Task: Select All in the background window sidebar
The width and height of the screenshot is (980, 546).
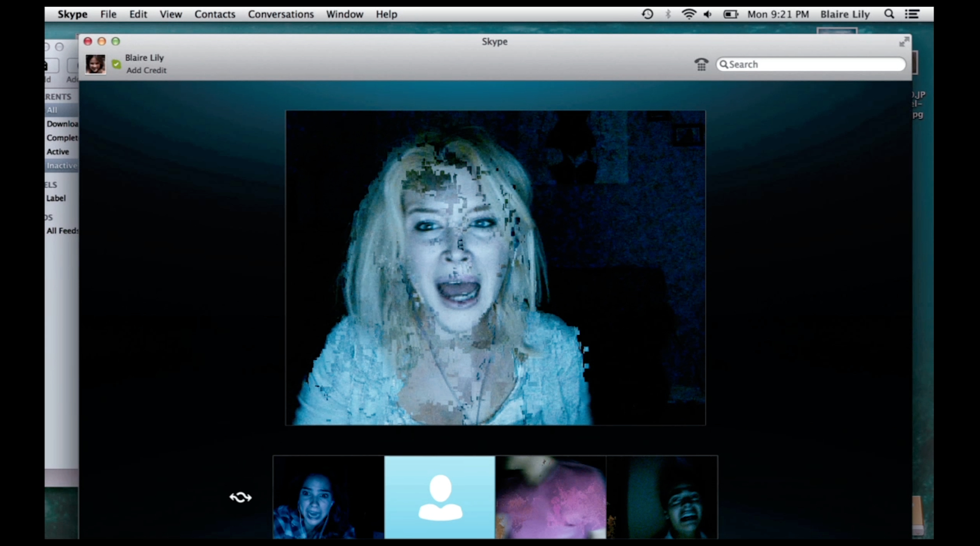Action: point(61,110)
